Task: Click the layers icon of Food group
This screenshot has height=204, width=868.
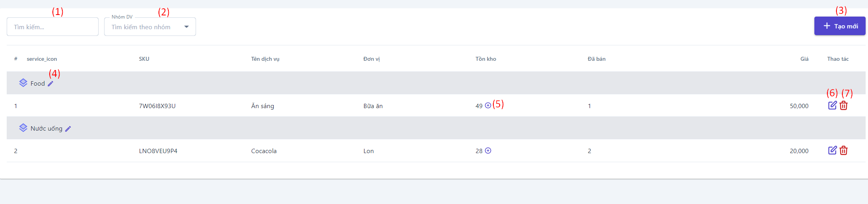Action: 23,83
